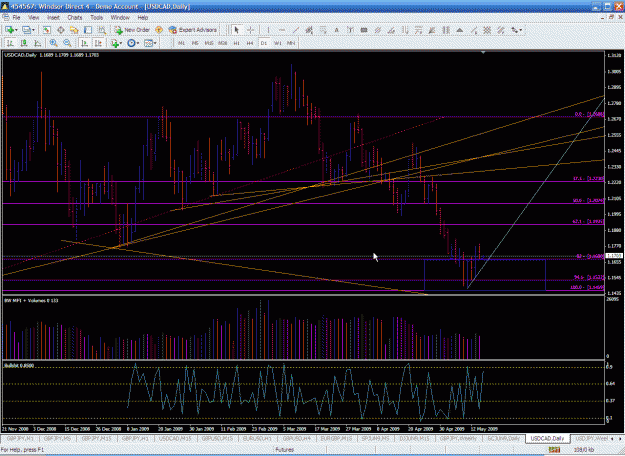Select the Trendline drawing tool
625x456 pixels.
coord(295,30)
